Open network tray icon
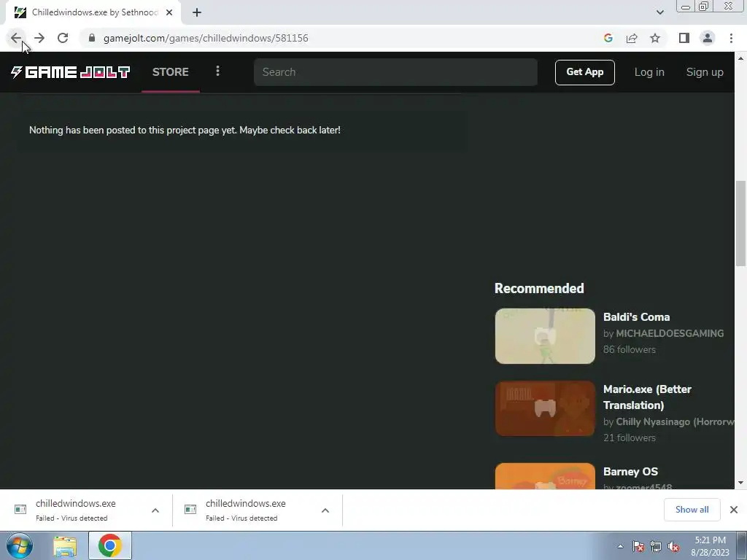Screen dimensions: 747x560 tap(656, 546)
